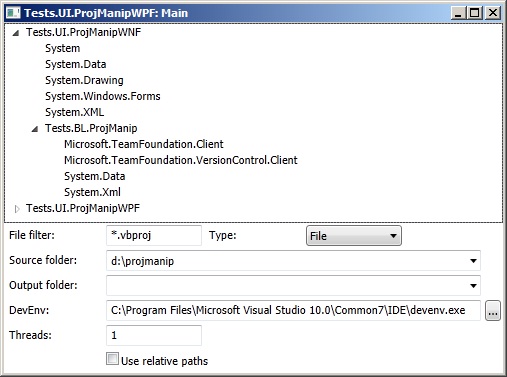This screenshot has height=377, width=507.
Task: Click the File filter label
Action: pyautogui.click(x=32, y=235)
